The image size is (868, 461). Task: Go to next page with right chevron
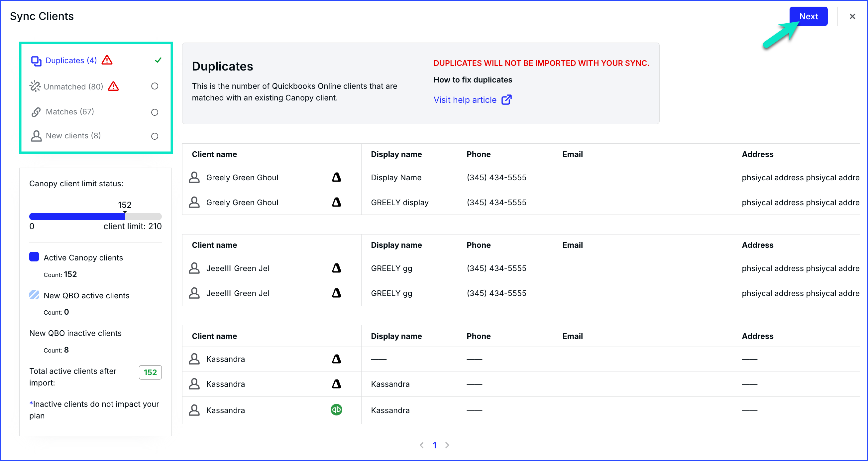click(447, 445)
